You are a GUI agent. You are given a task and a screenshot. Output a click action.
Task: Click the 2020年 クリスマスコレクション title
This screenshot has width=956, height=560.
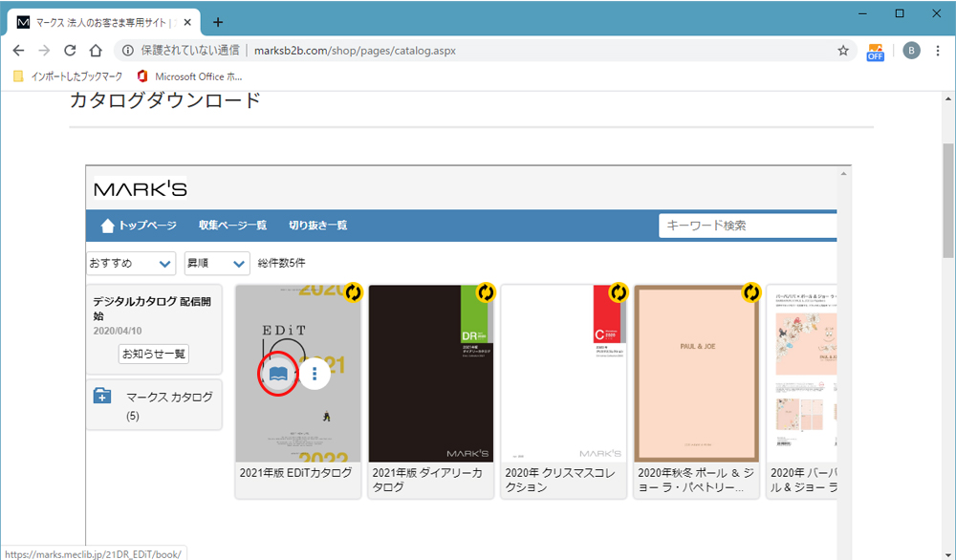[560, 480]
